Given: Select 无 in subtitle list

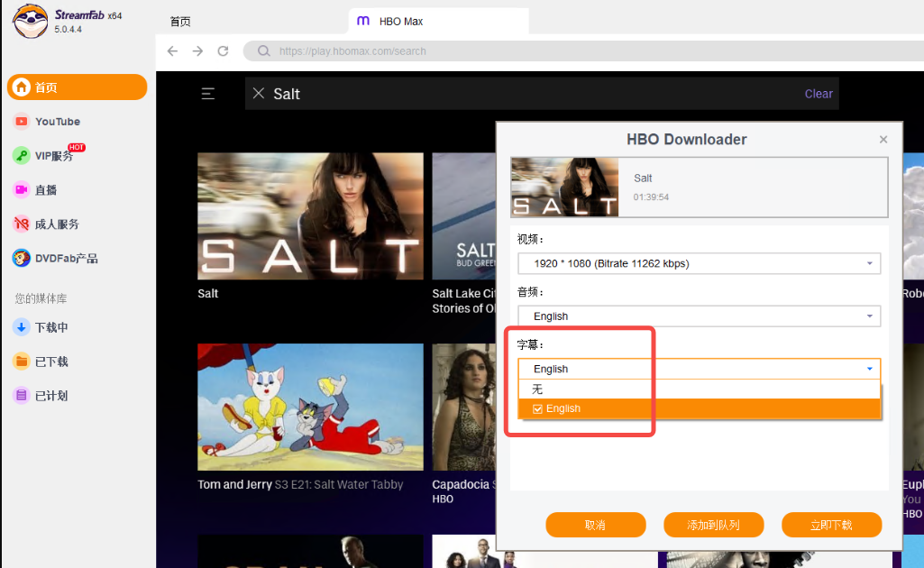Looking at the screenshot, I should point(699,389).
